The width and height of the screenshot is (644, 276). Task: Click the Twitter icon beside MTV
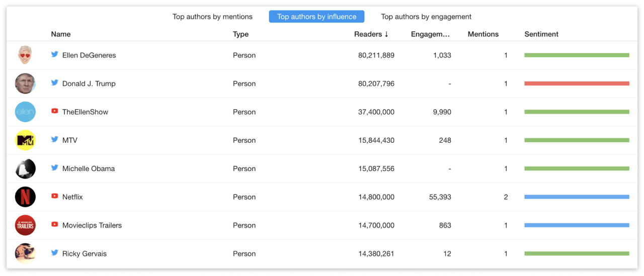point(54,140)
